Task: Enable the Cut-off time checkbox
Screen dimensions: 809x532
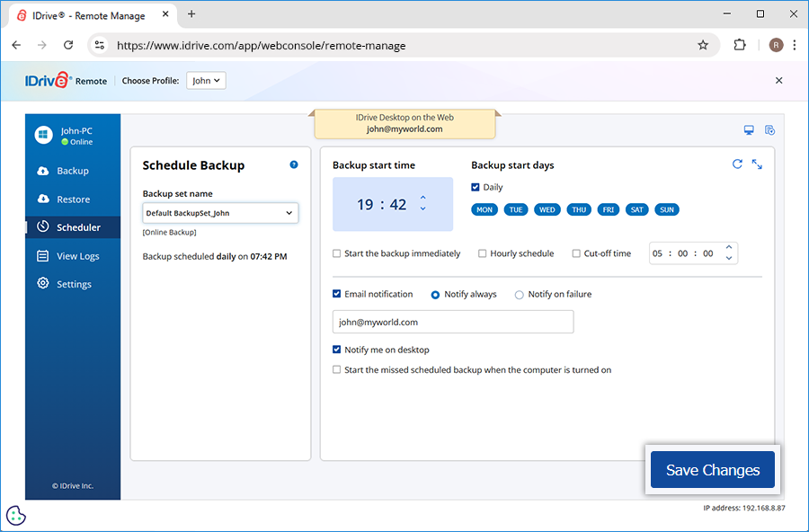Action: (x=576, y=253)
